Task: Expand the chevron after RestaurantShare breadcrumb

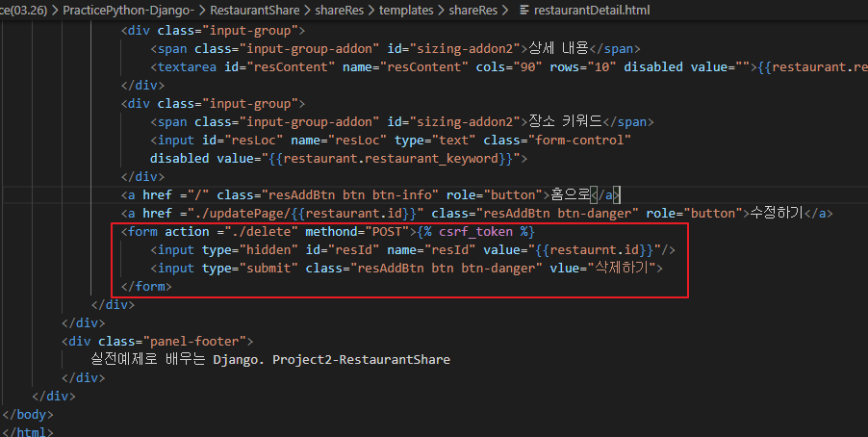Action: pyautogui.click(x=308, y=10)
